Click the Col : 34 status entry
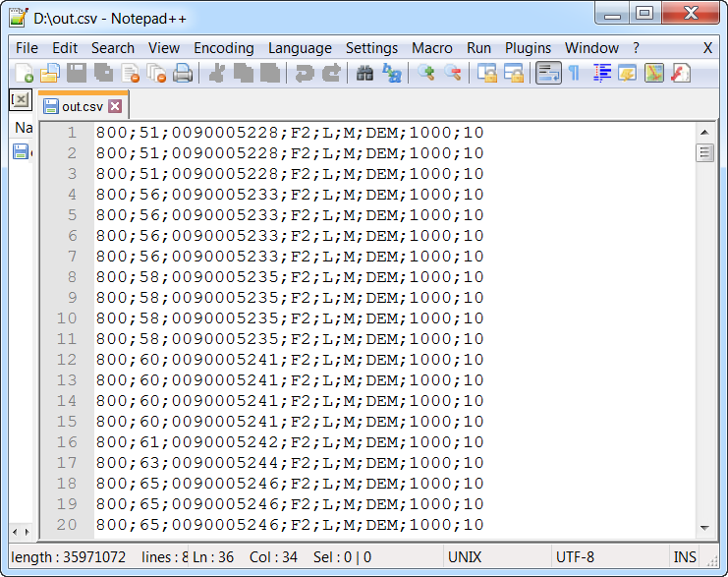 click(x=273, y=557)
